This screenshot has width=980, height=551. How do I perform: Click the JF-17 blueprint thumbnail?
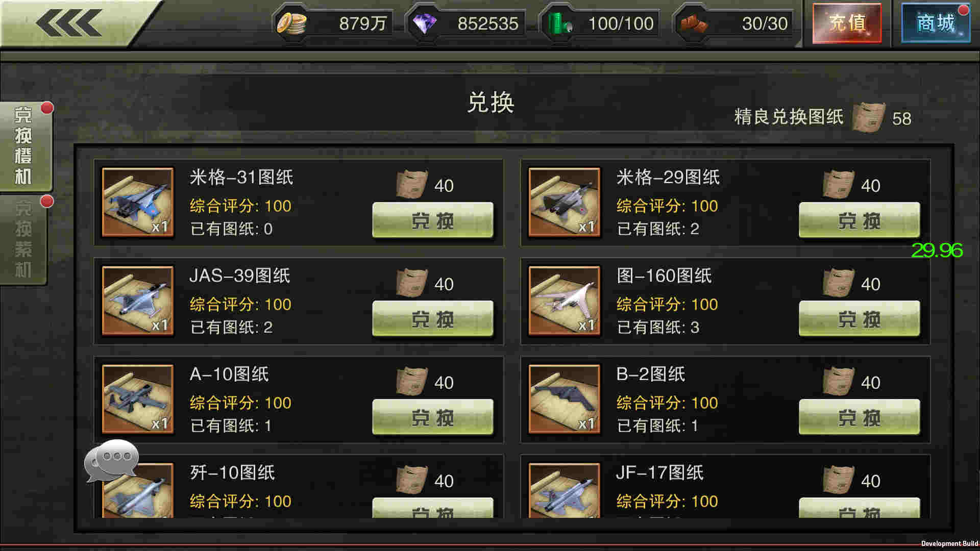pyautogui.click(x=565, y=490)
